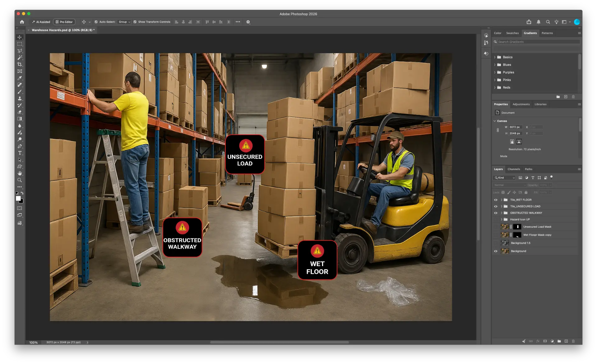Open the layer filter Kind dropdown
The height and width of the screenshot is (364, 597).
505,178
